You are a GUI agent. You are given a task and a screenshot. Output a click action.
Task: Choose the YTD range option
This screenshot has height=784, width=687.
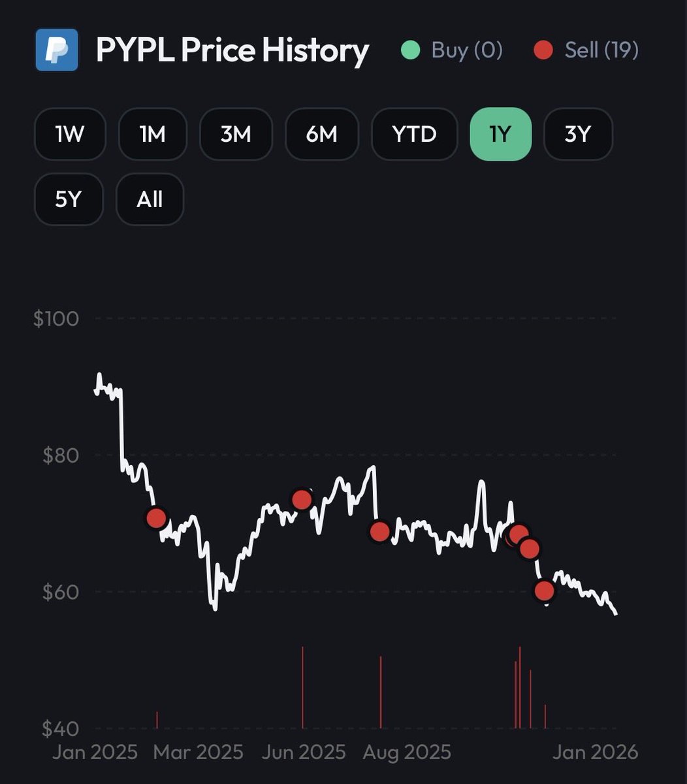pos(415,134)
